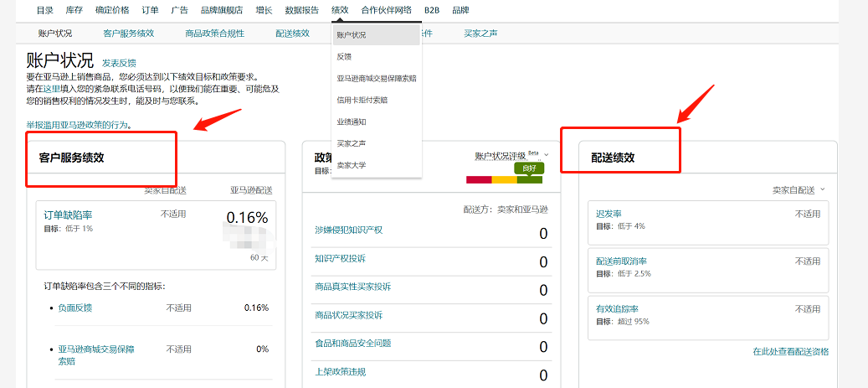Open the 库存 top menu
The image size is (868, 388).
74,10
